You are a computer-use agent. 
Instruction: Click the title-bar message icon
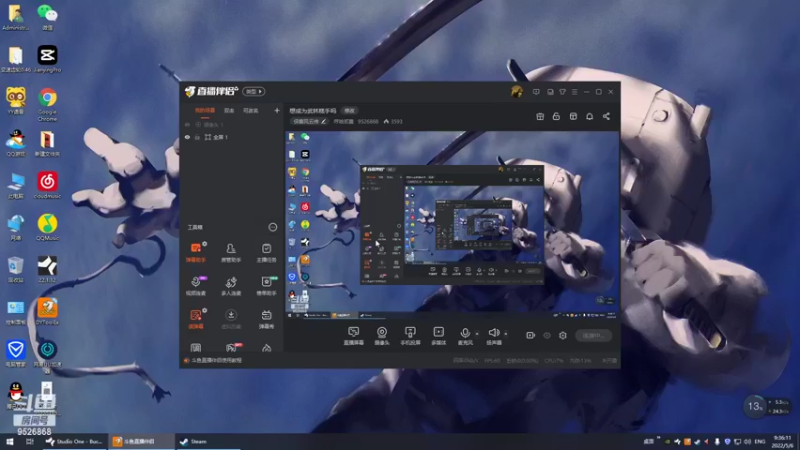pyautogui.click(x=536, y=92)
